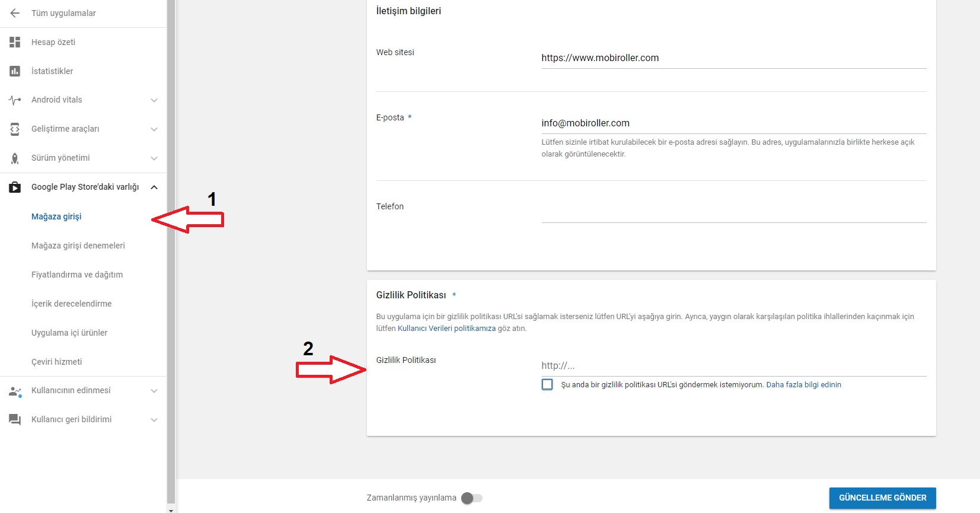Click the GÜNCELLEME GÖNDER button
Viewport: 980px width, 513px height.
[882, 498]
